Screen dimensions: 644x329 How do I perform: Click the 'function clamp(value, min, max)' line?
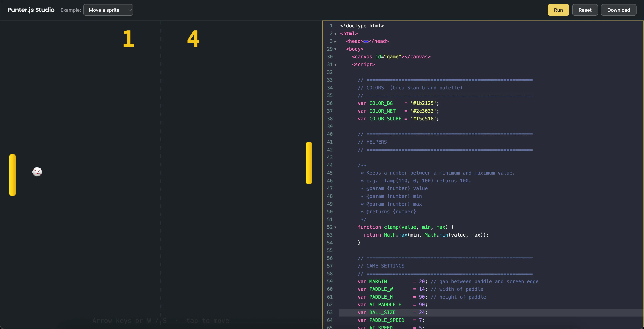coord(405,227)
